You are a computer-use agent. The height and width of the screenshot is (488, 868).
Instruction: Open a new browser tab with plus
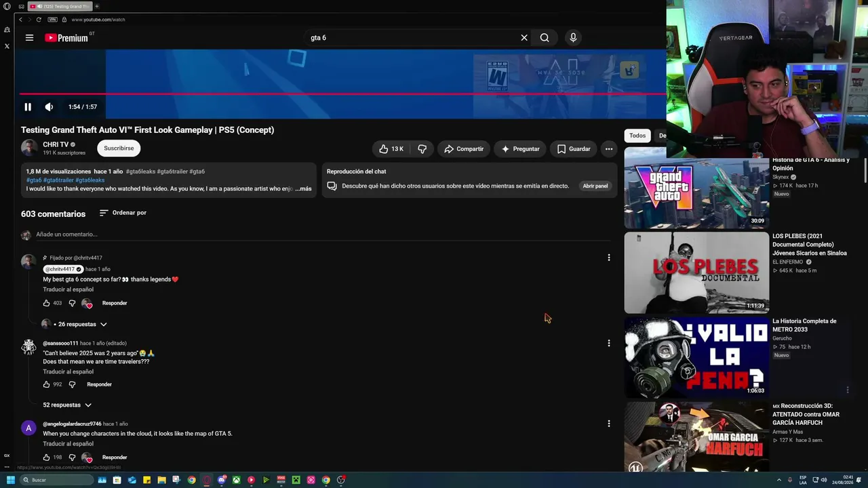point(97,6)
